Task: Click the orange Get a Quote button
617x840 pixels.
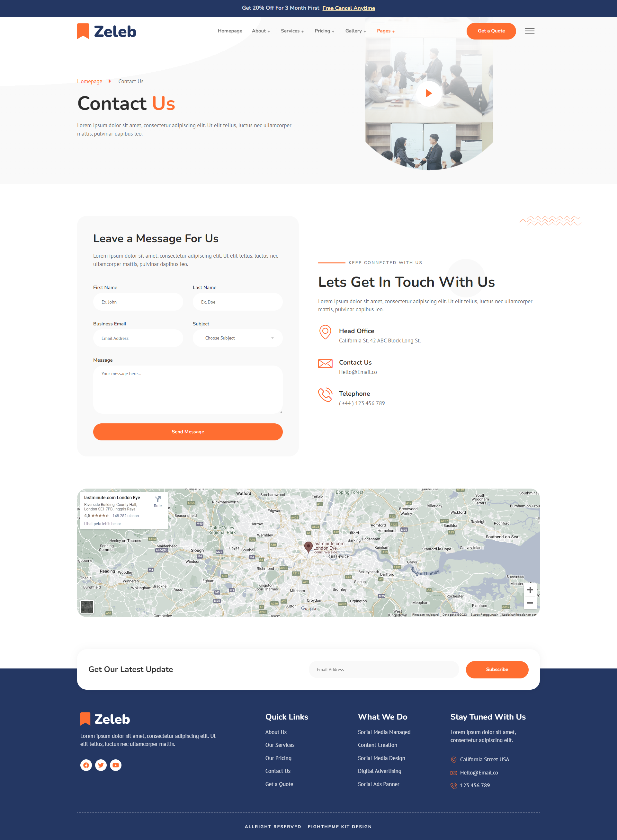Action: click(490, 31)
